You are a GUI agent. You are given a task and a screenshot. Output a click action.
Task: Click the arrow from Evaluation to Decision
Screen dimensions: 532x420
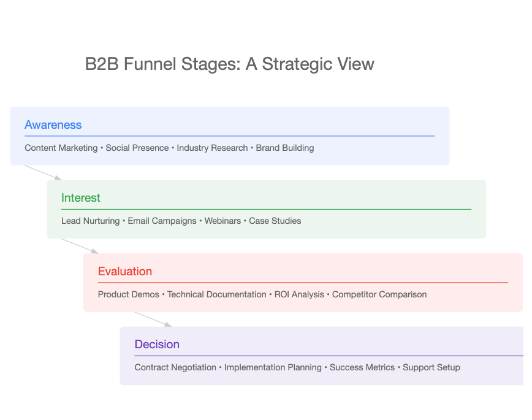pos(153,319)
